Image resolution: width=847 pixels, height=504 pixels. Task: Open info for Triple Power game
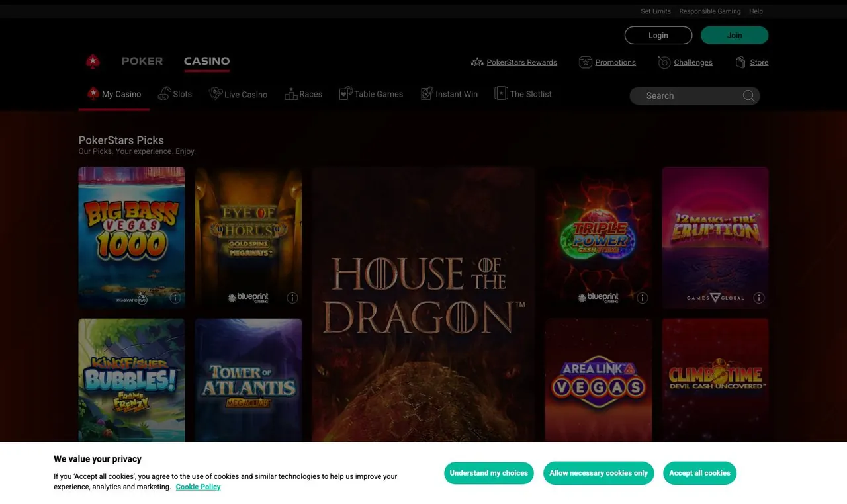click(x=643, y=298)
